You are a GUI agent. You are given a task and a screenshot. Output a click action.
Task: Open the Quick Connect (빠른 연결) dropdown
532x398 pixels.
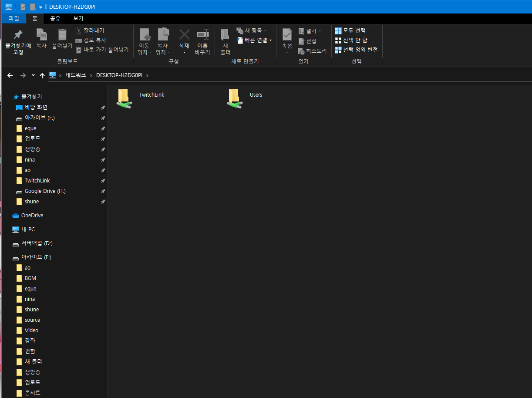point(255,40)
